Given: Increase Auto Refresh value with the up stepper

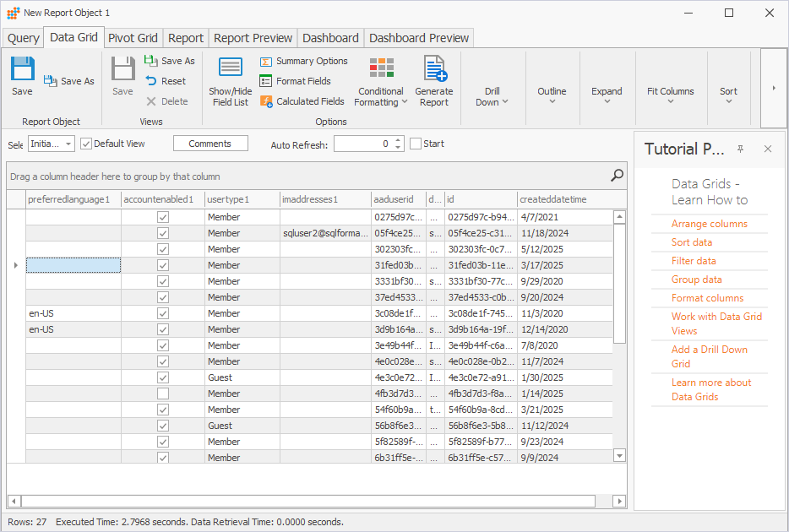Looking at the screenshot, I should (396, 139).
